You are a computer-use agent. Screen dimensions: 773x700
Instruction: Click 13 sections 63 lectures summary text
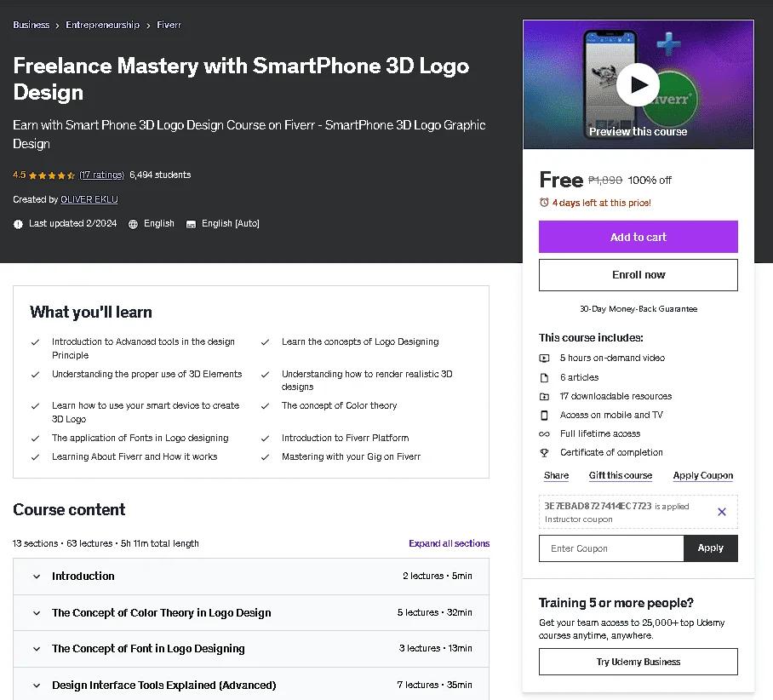point(106,543)
